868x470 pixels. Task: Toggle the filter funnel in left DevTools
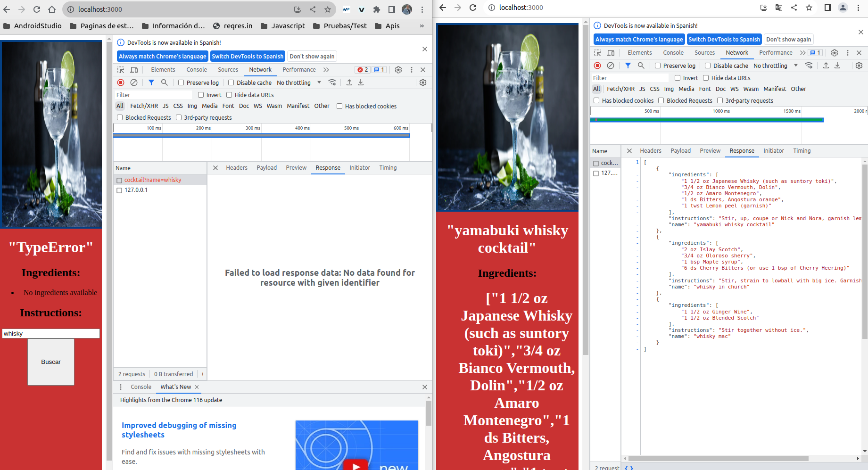pyautogui.click(x=151, y=82)
